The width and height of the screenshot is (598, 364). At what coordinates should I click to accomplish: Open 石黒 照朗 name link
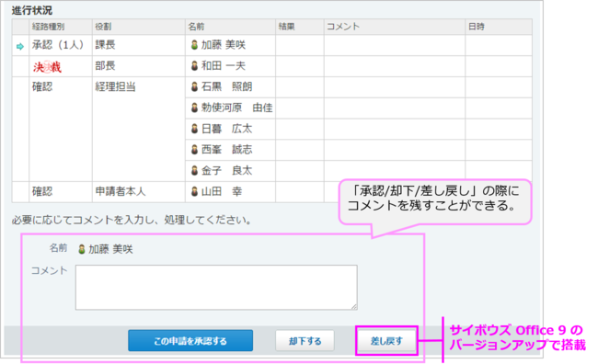[x=226, y=87]
